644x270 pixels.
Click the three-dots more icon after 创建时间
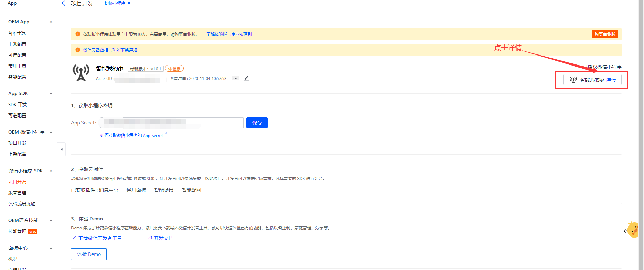coord(235,78)
